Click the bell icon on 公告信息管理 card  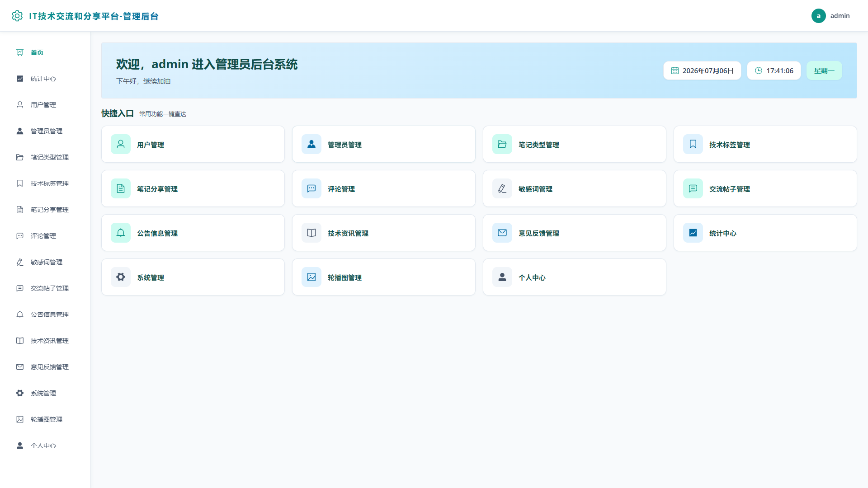pyautogui.click(x=121, y=233)
